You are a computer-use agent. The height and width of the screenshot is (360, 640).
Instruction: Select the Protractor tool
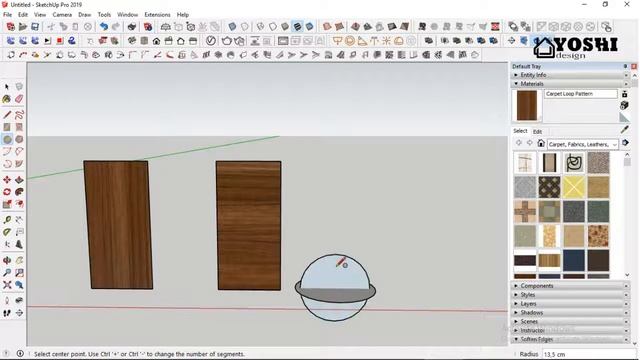click(x=7, y=232)
